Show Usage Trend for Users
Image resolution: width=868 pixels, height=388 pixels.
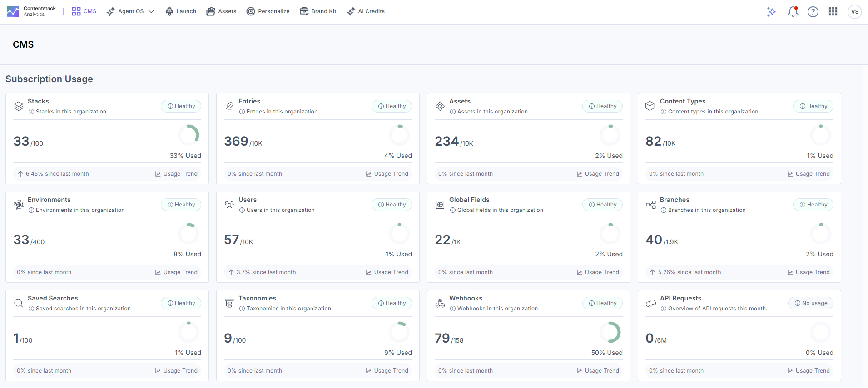[x=387, y=272]
